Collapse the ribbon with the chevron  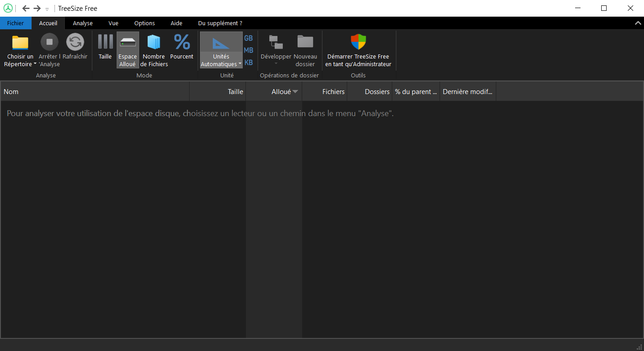638,23
